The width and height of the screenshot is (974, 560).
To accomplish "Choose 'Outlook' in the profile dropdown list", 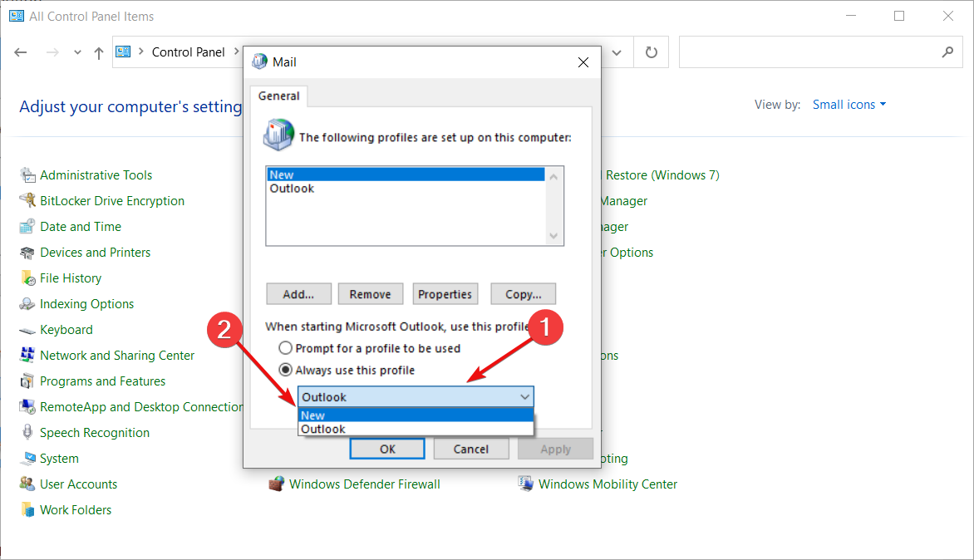I will click(416, 429).
